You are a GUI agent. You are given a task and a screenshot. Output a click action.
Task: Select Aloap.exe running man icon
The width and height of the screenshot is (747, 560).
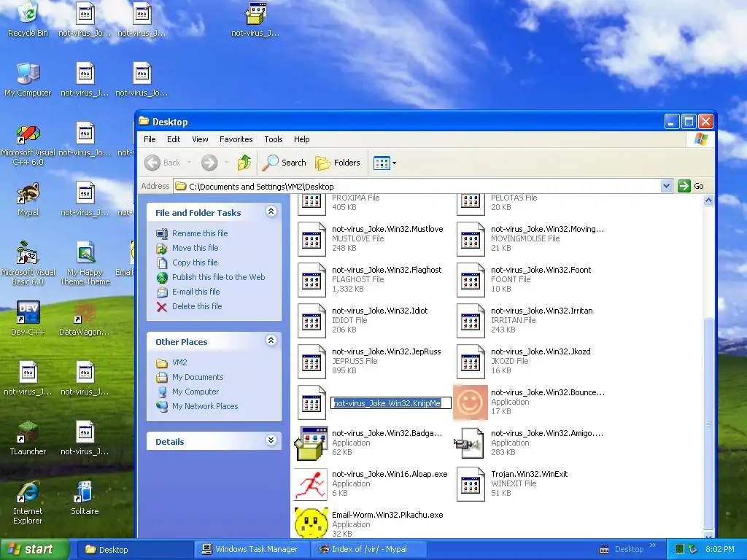(311, 484)
